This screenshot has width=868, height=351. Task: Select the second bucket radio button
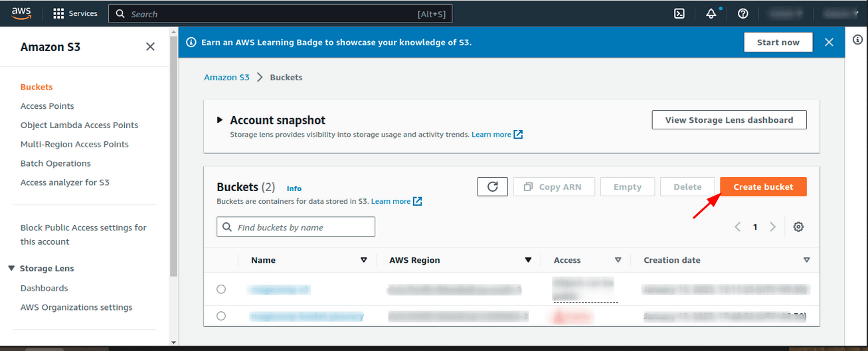(x=221, y=316)
